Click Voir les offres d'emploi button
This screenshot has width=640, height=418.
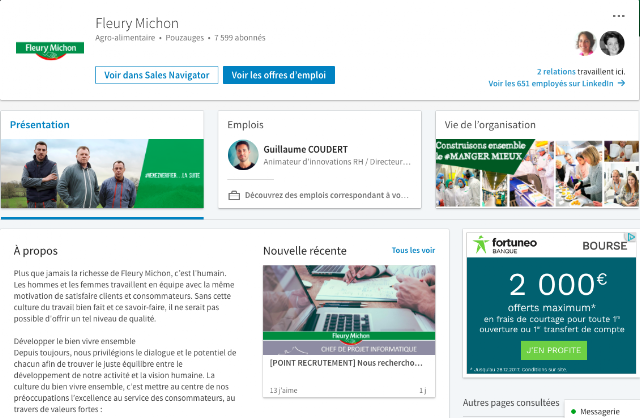[279, 75]
